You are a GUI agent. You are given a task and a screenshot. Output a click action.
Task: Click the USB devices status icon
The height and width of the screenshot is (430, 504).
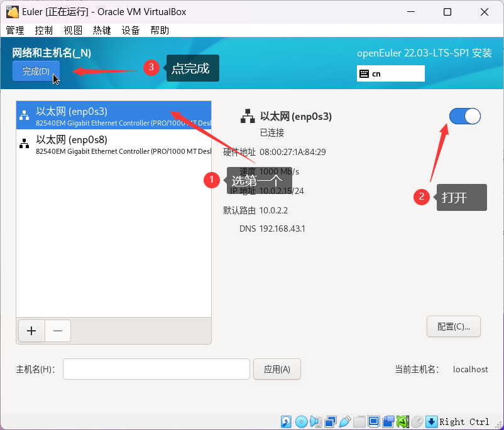344,422
